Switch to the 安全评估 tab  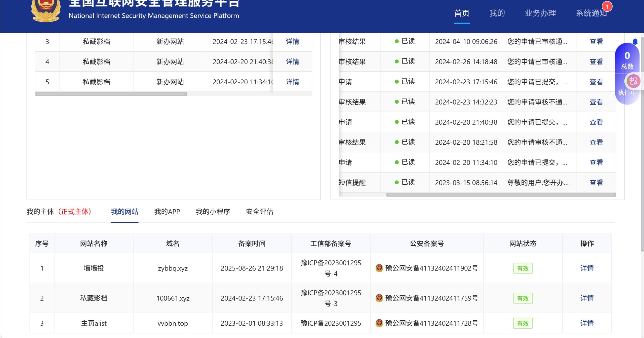tap(259, 212)
